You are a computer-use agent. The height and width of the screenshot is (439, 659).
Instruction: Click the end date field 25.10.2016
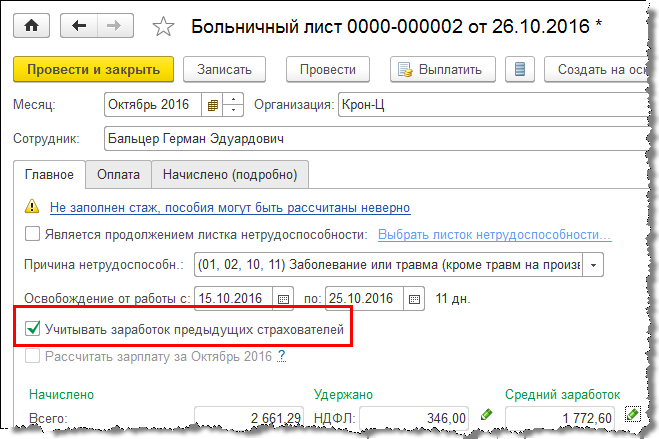click(364, 299)
